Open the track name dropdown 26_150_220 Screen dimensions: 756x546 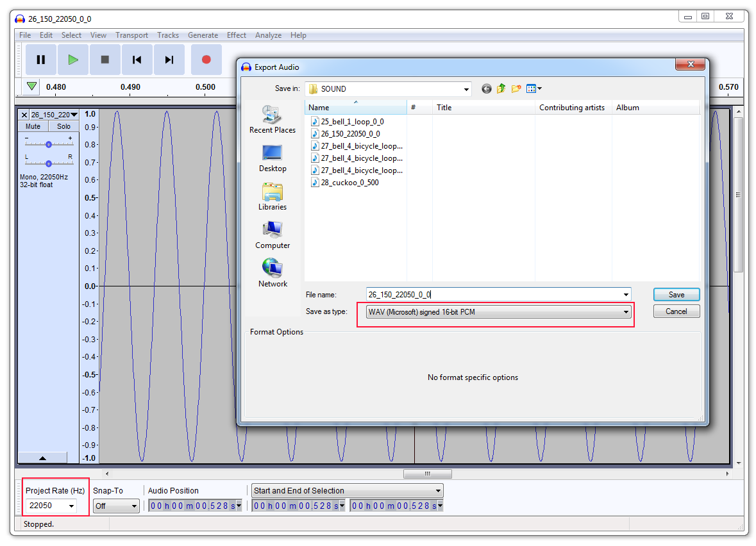coord(54,115)
